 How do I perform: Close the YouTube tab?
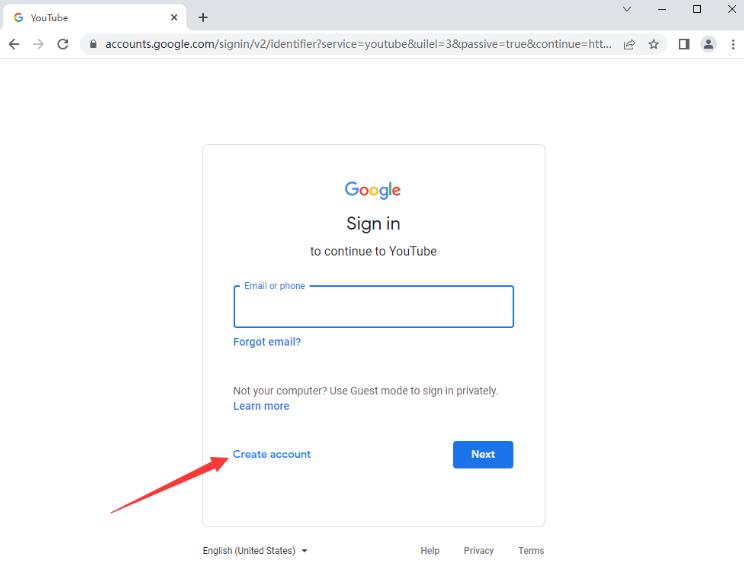(174, 17)
